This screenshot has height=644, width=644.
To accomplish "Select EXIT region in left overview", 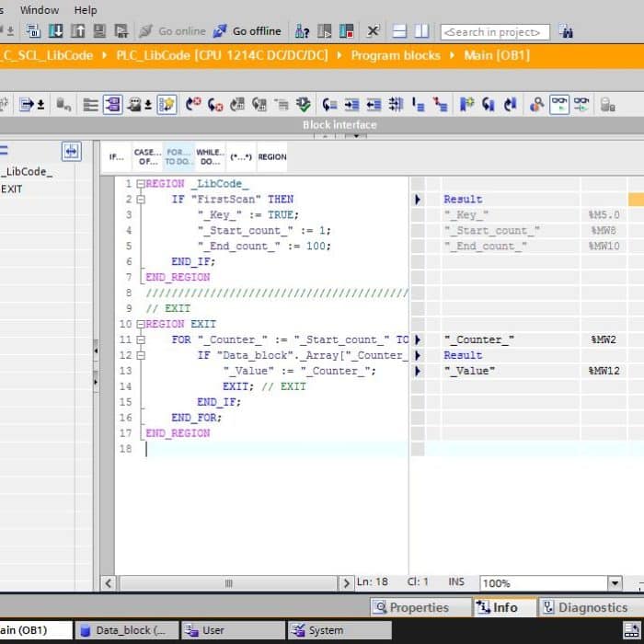I will point(11,190).
